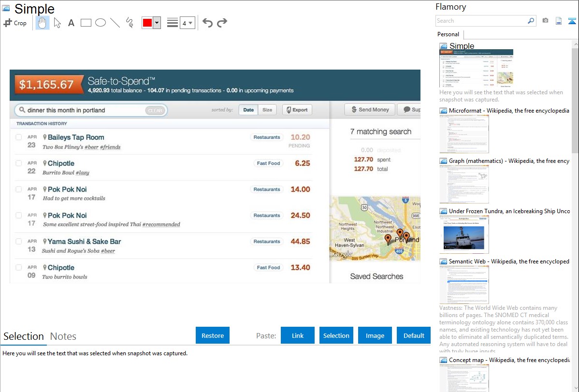Screen dimensions: 579x392
Task: Redo the last undone action
Action: (x=222, y=23)
